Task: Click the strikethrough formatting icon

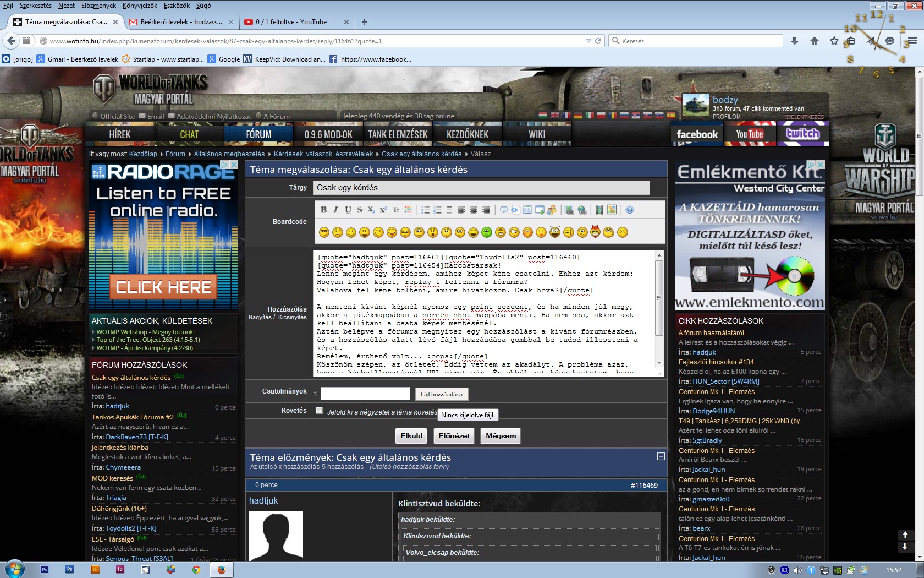Action: 360,210
